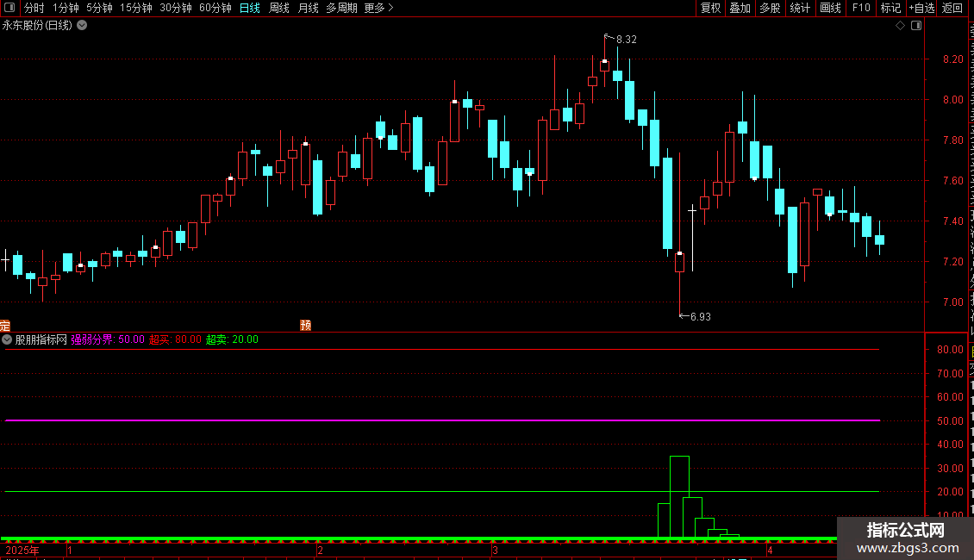Switch to 周线 weekly chart

[279, 8]
